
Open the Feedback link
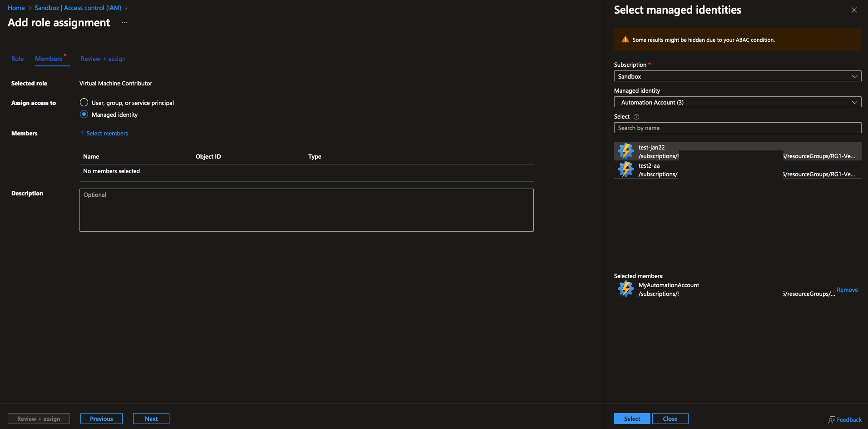[849, 420]
